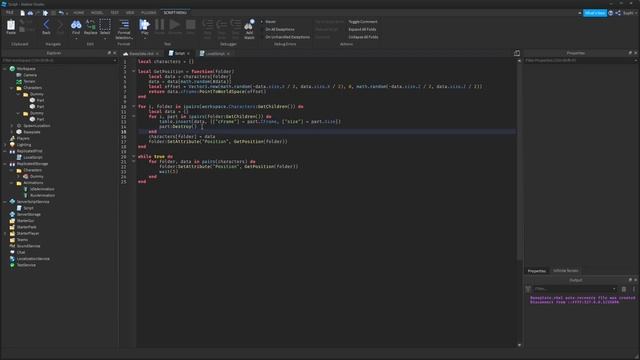Expand the StarterPlayer node
640x360 pixels.
coord(5,233)
